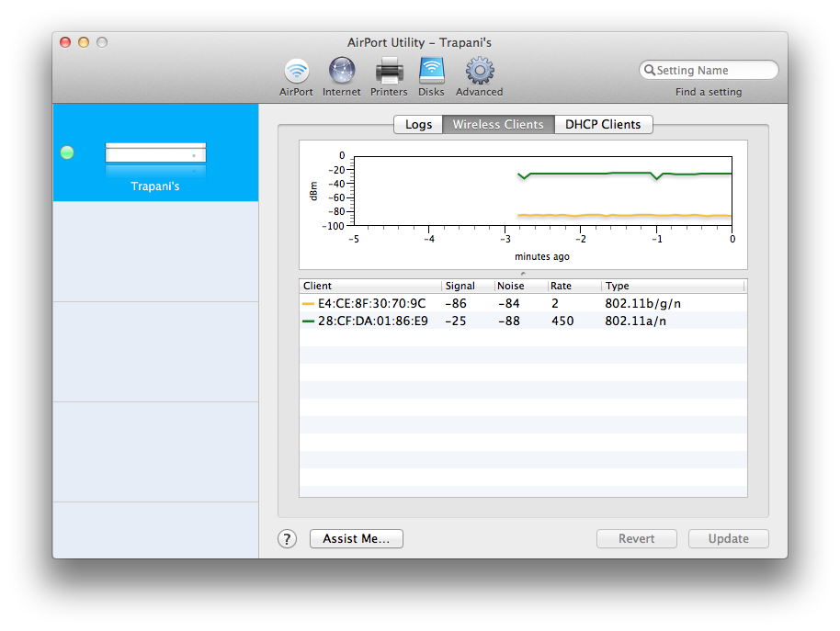Image resolution: width=840 pixels, height=631 pixels.
Task: Switch to the Logs tab
Action: [x=418, y=124]
